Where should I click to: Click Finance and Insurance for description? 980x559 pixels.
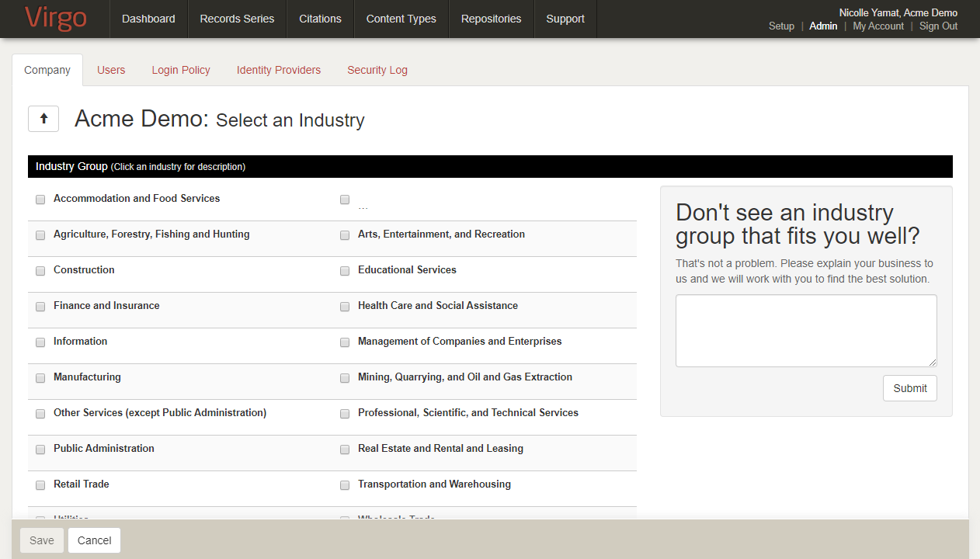pos(106,306)
